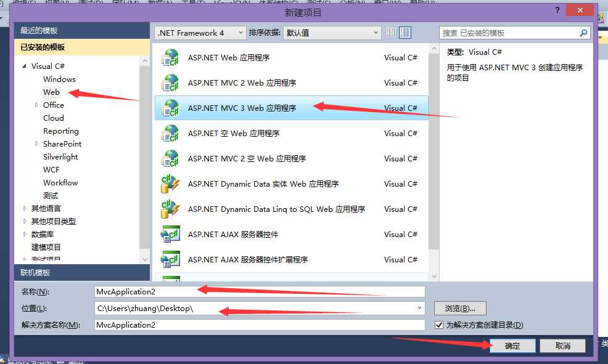Click the ASP.NET 空 Web 应用程序 icon
The width and height of the screenshot is (608, 364).
coord(170,133)
